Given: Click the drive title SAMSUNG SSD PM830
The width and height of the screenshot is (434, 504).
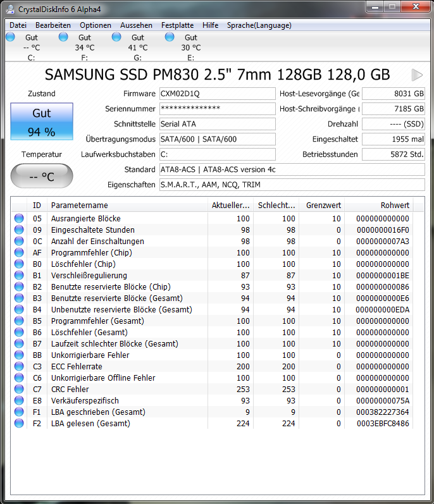Looking at the screenshot, I should (218, 75).
